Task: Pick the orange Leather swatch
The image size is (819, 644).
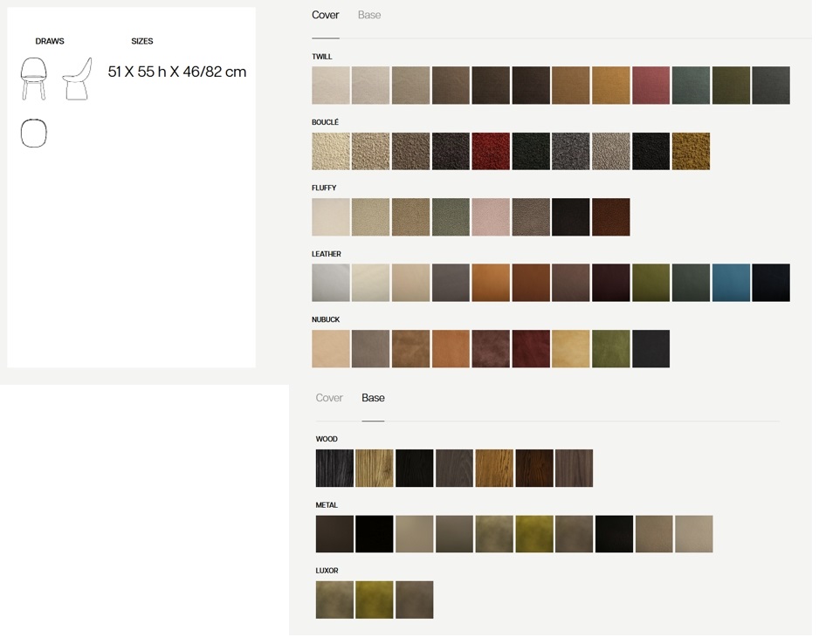Action: pyautogui.click(x=491, y=283)
